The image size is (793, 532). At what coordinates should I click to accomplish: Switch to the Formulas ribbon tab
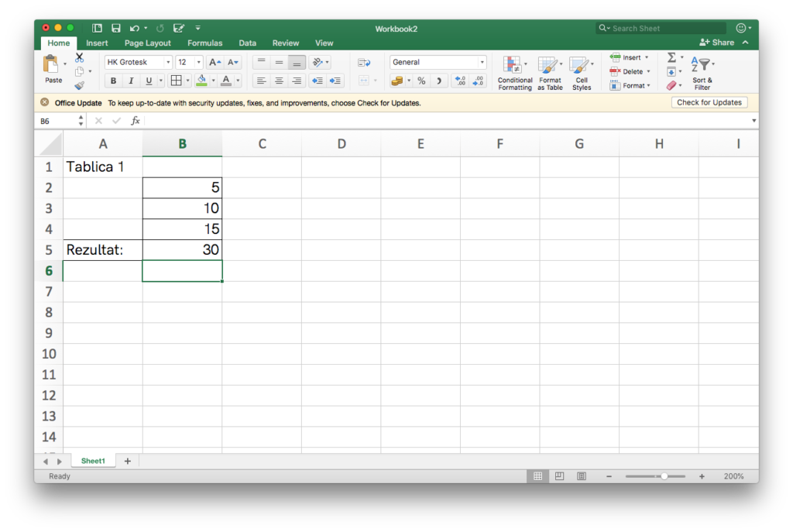204,43
